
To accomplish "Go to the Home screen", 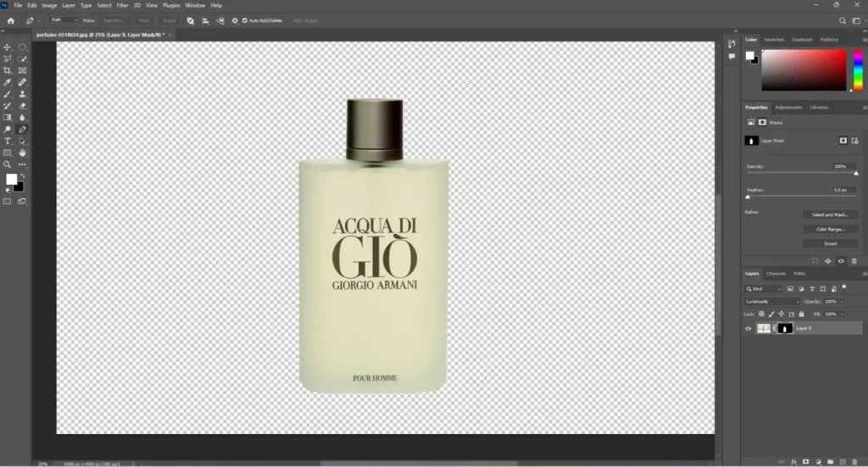I will coord(10,20).
